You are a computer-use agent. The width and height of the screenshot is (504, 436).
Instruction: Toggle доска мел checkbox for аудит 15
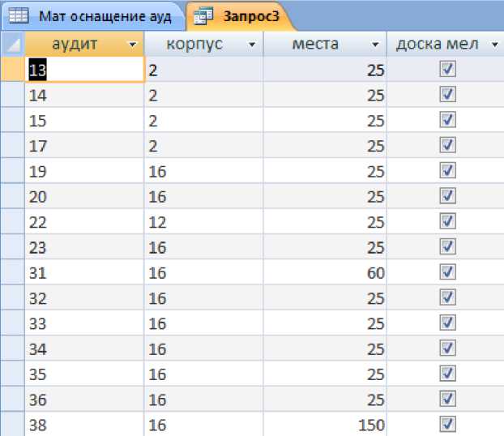[x=448, y=120]
